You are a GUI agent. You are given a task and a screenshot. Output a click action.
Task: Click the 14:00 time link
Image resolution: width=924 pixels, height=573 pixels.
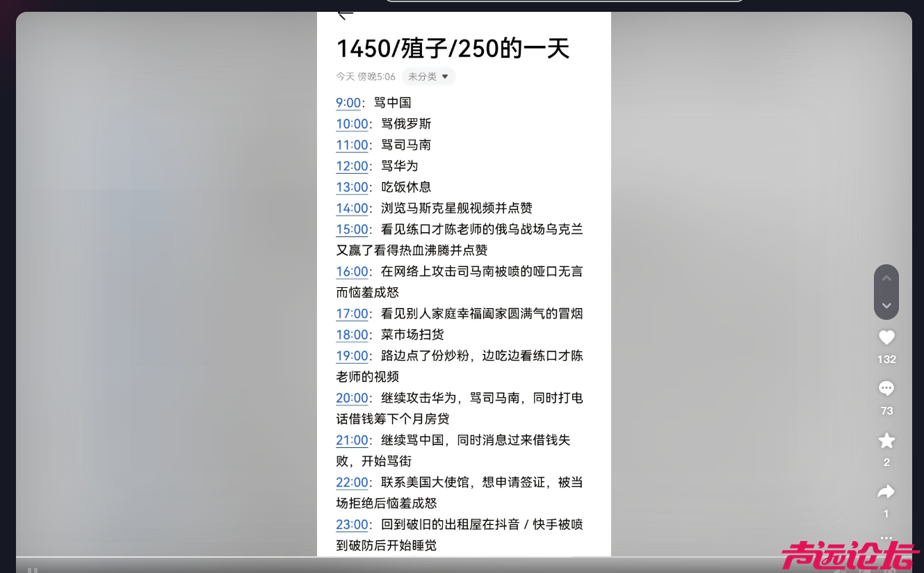point(352,208)
